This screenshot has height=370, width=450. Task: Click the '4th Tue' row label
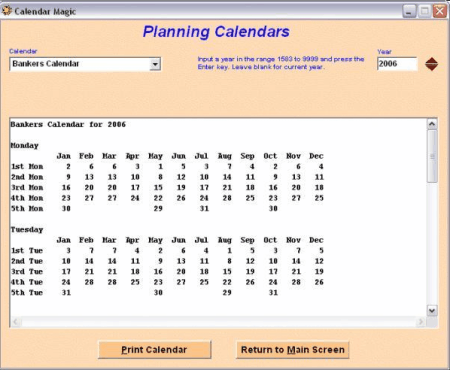(27, 282)
